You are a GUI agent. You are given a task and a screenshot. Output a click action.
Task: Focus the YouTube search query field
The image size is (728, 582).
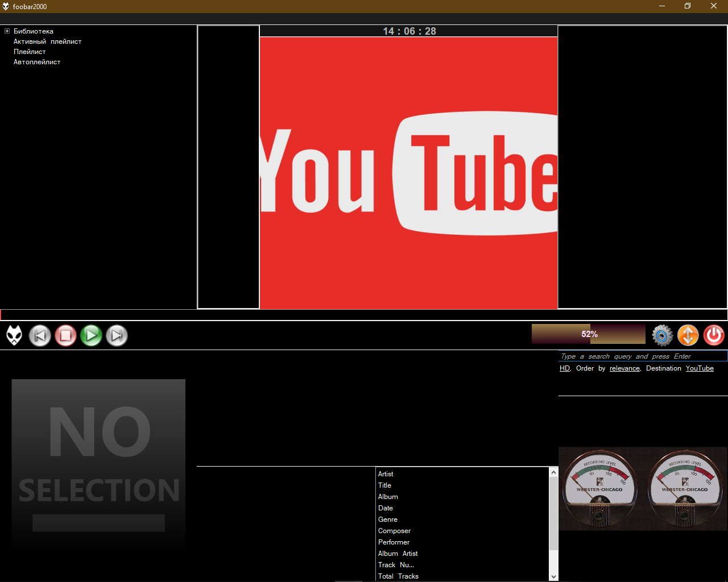[x=642, y=356]
